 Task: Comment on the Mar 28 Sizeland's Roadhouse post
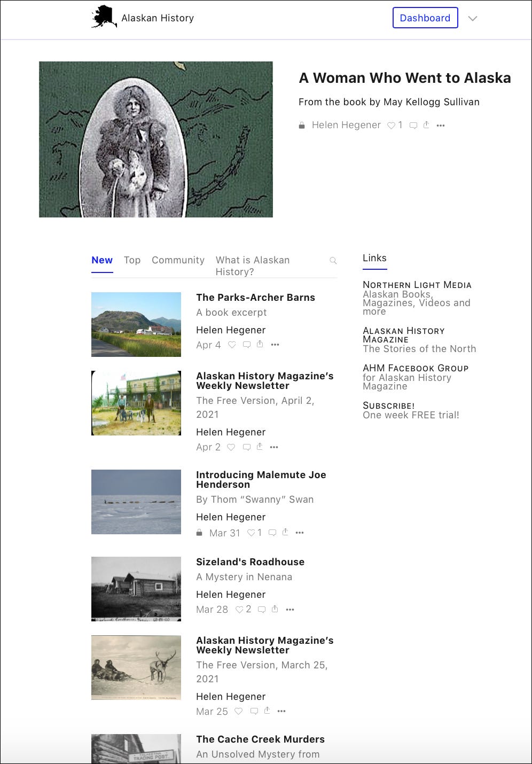262,610
